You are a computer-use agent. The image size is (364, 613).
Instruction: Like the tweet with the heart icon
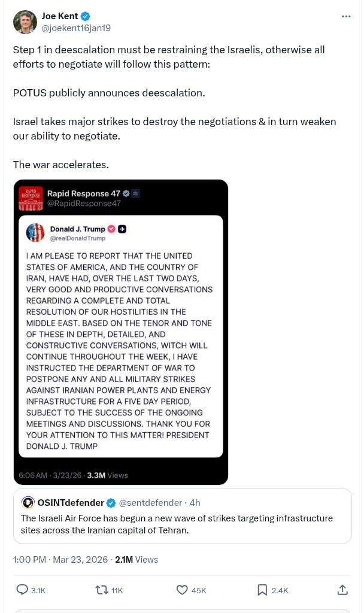point(183,590)
